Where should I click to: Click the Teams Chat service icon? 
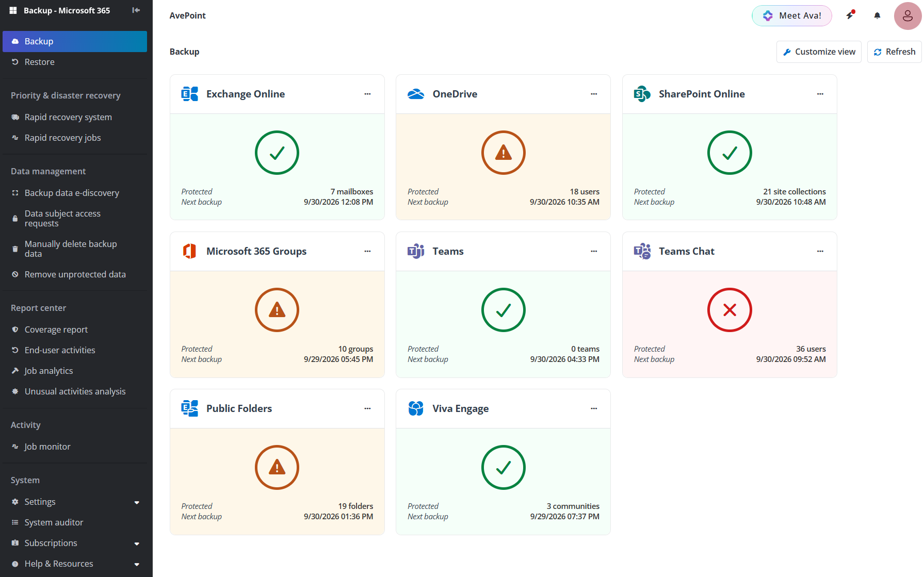pos(642,251)
